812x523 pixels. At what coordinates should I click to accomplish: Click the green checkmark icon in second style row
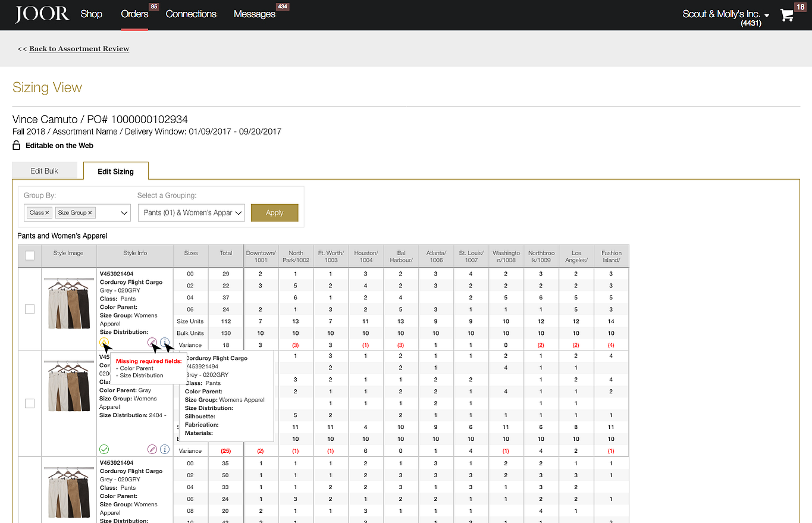(x=105, y=449)
